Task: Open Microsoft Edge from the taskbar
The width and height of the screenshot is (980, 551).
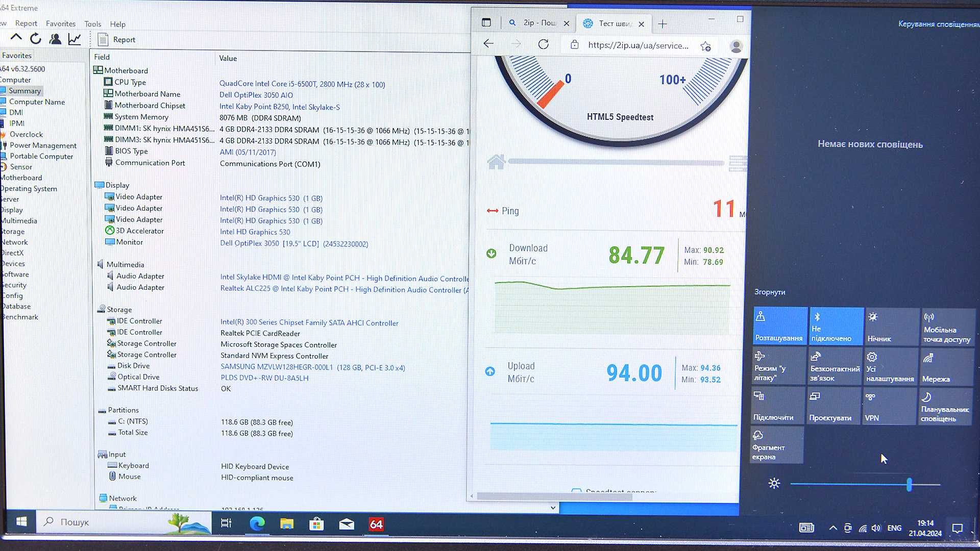Action: point(257,523)
